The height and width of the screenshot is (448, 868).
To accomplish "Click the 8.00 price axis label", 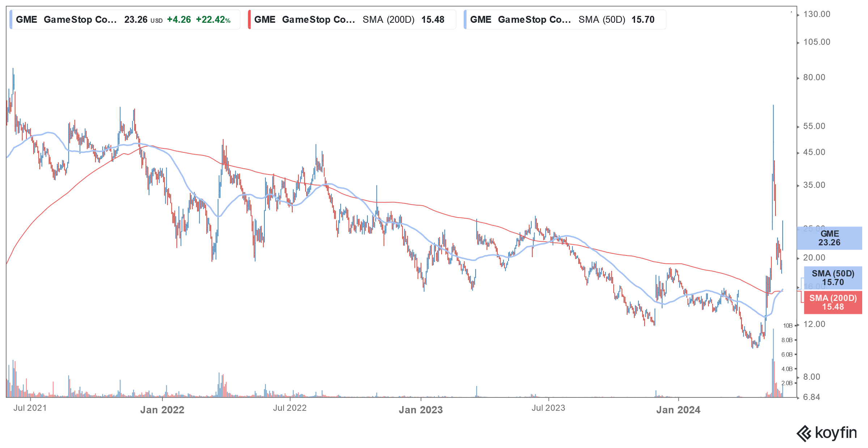I will click(812, 377).
